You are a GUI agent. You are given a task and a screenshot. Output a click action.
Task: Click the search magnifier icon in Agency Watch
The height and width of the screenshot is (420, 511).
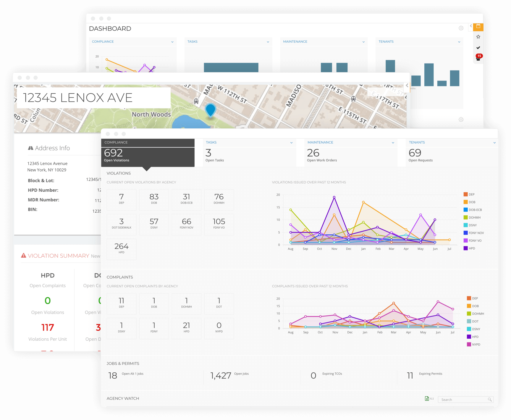point(490,400)
